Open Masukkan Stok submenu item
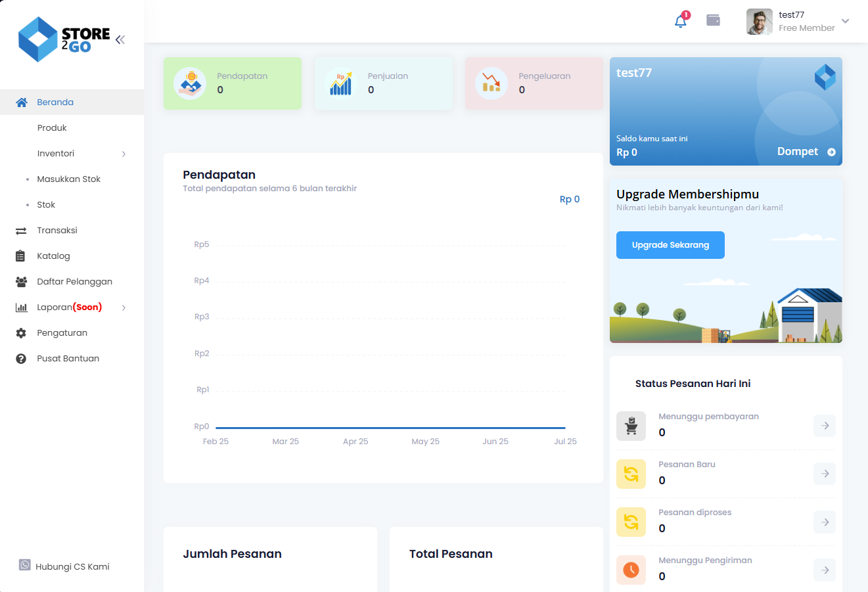 coord(68,179)
